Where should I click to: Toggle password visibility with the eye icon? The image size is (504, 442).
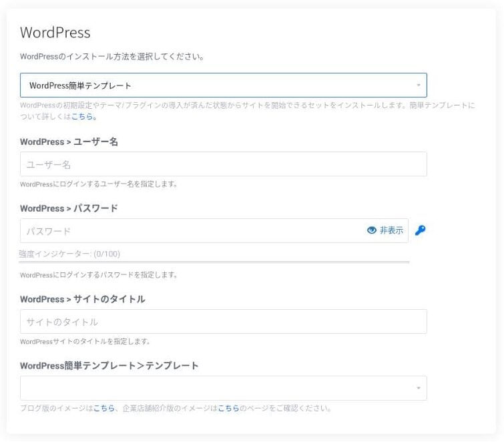pos(372,230)
